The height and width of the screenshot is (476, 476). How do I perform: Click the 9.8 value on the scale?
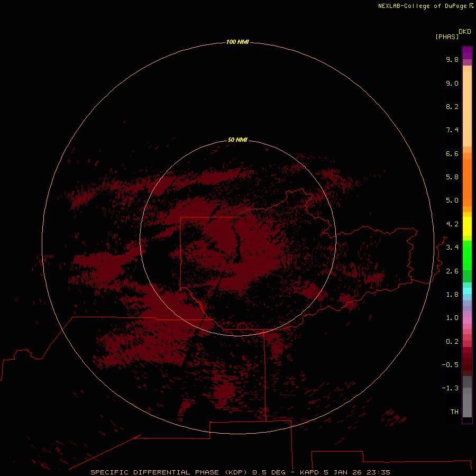pyautogui.click(x=452, y=59)
